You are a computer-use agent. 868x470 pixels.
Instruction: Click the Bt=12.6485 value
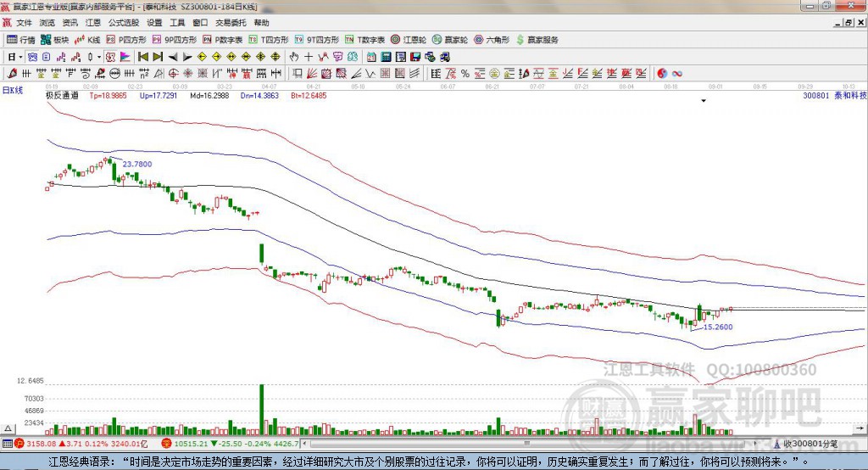(309, 96)
